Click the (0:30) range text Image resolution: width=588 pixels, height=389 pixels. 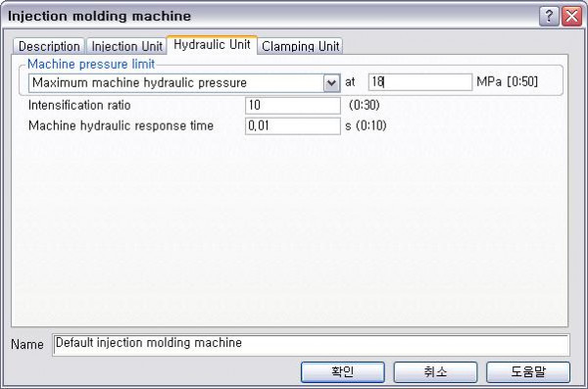click(x=365, y=105)
